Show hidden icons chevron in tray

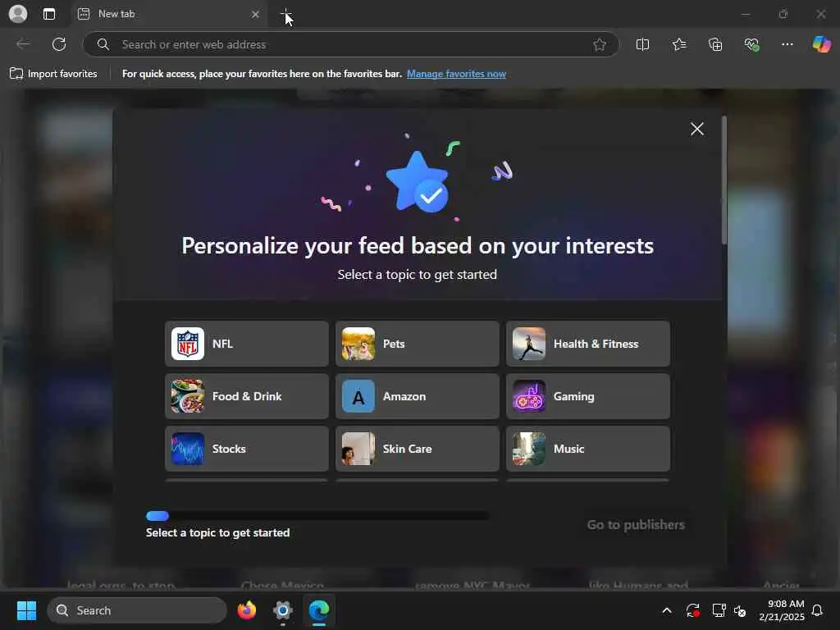pos(667,610)
